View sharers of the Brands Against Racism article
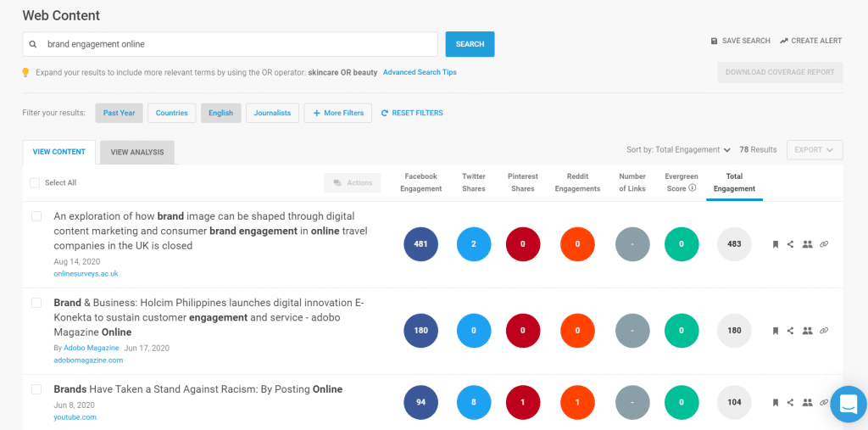 coord(807,402)
